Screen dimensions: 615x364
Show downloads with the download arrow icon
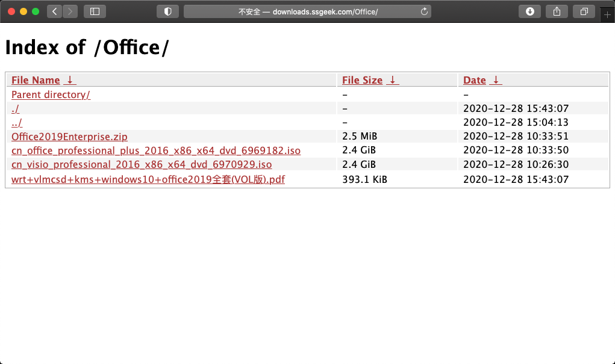530,11
